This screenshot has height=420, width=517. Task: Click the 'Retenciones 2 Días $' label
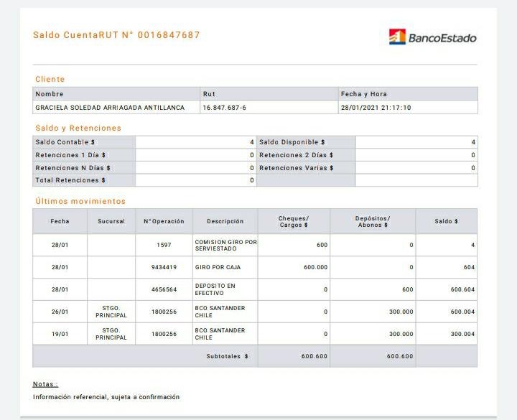tap(296, 155)
